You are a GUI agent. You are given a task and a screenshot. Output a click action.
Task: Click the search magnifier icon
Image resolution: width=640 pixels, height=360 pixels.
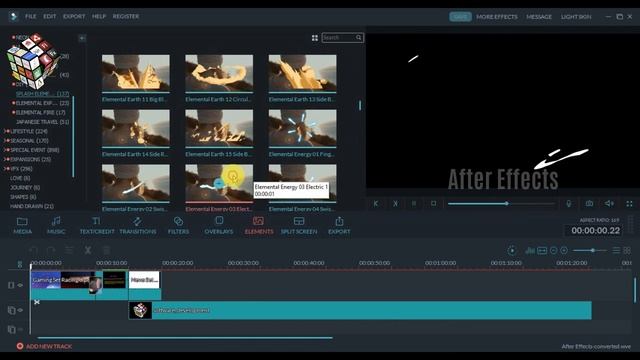(358, 38)
